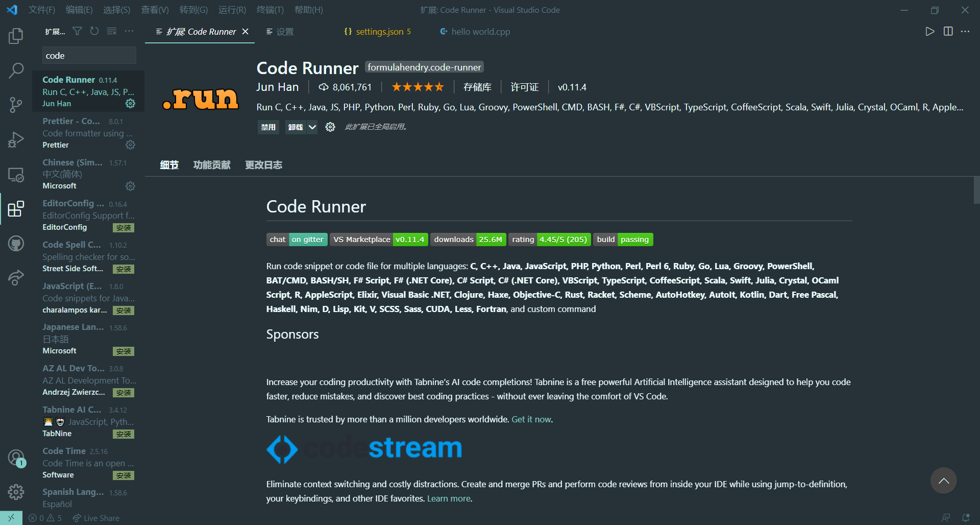980x525 pixels.
Task: Switch to the settings.json tab
Action: point(378,32)
